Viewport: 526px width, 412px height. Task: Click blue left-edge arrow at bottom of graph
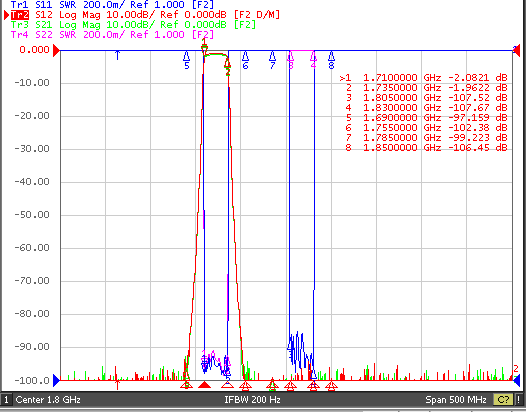(56, 380)
